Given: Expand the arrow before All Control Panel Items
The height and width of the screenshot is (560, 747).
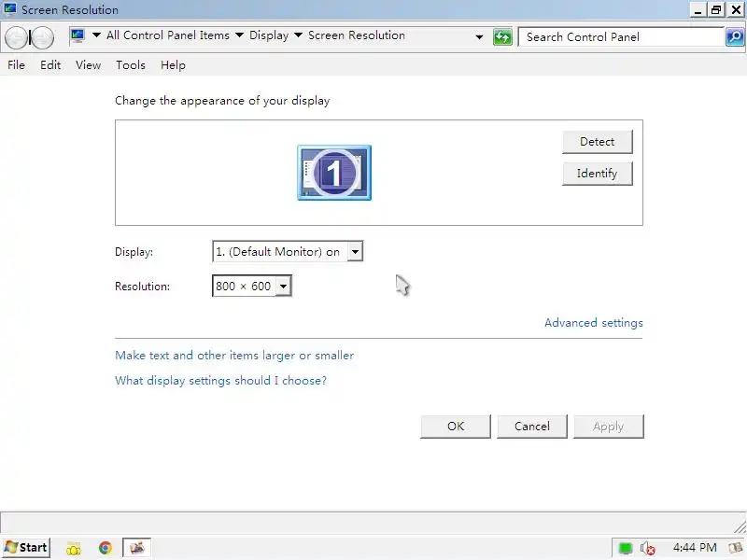Looking at the screenshot, I should point(96,35).
